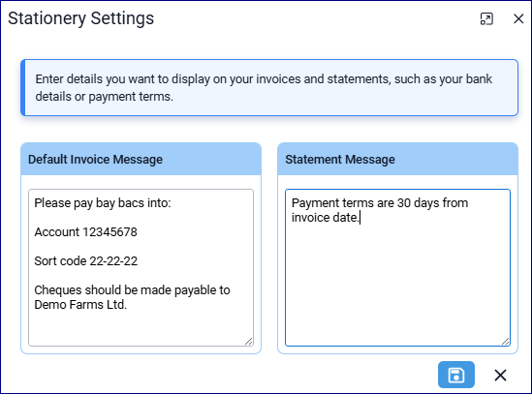Place cursor on the Sort code 22-22-22 line

(x=86, y=261)
